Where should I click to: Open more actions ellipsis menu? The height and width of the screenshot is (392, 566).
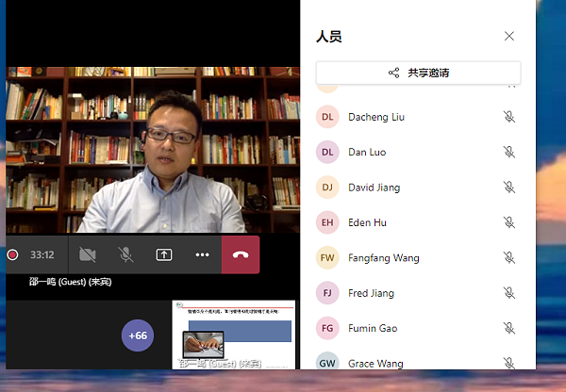tap(202, 254)
